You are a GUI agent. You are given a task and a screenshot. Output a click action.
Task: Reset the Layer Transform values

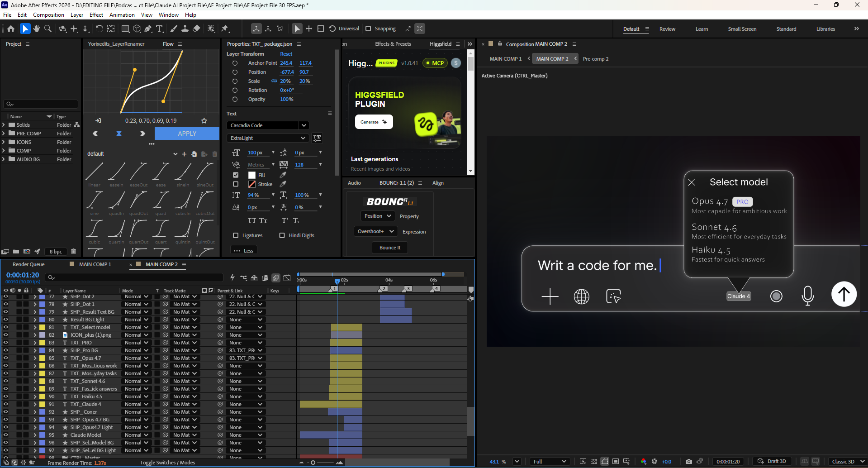coord(286,54)
